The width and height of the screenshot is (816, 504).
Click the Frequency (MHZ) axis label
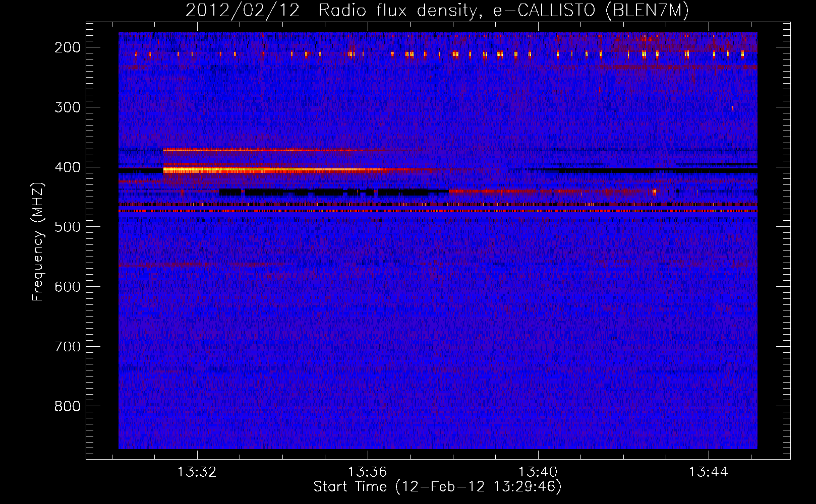(38, 242)
